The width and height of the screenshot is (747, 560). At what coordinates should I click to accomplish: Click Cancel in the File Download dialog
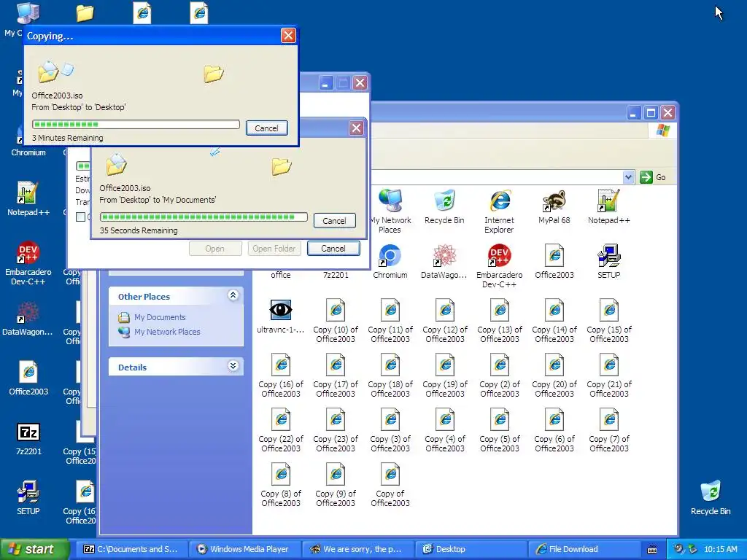coord(333,248)
